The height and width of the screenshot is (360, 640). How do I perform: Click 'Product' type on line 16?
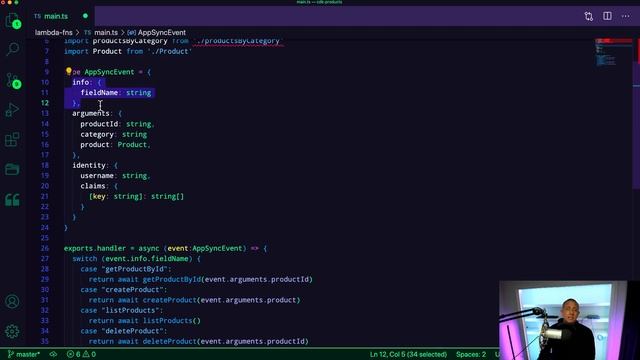[x=132, y=144]
